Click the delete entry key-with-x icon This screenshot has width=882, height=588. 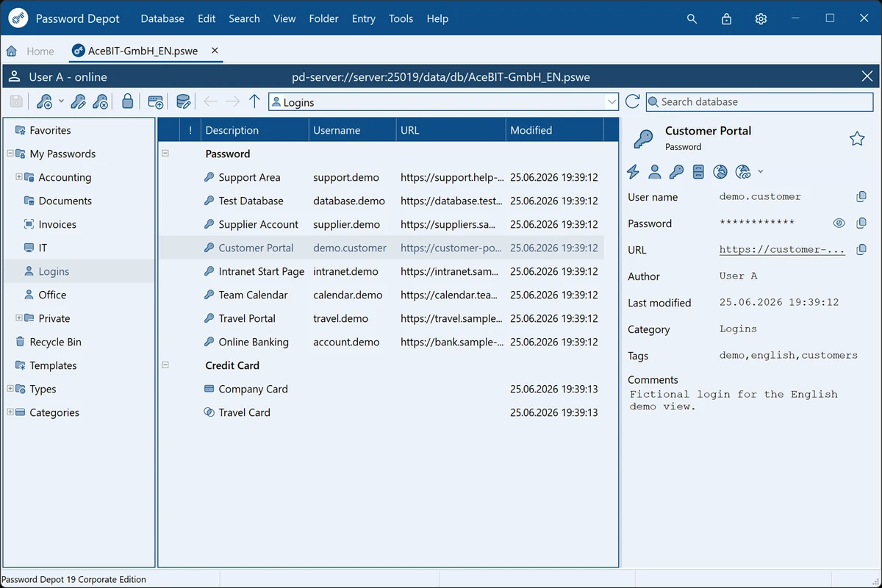[x=101, y=102]
